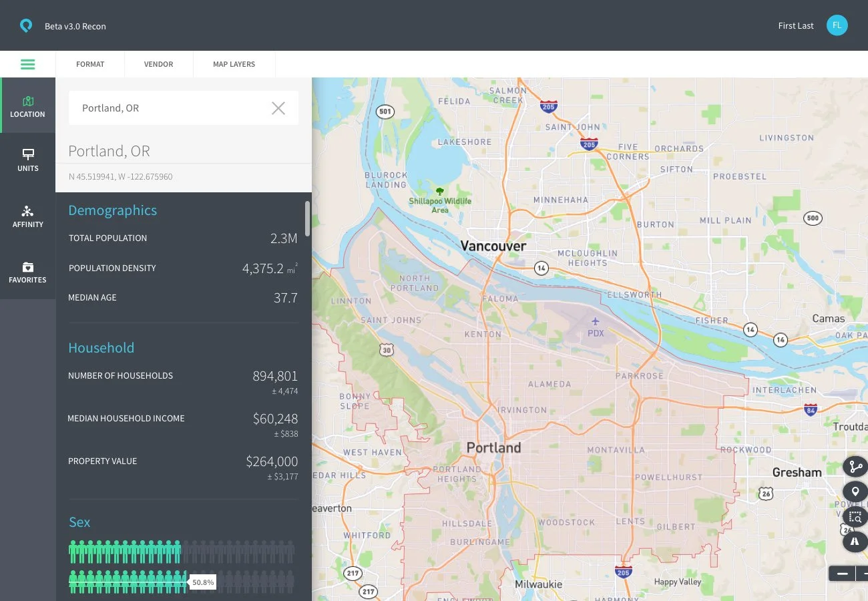
Task: Select the road view map tool
Action: 855,542
